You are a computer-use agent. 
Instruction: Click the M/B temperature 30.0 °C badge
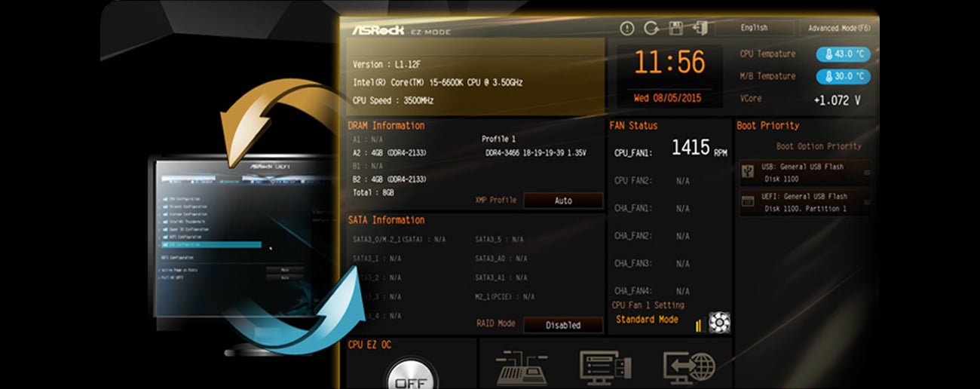pos(843,76)
